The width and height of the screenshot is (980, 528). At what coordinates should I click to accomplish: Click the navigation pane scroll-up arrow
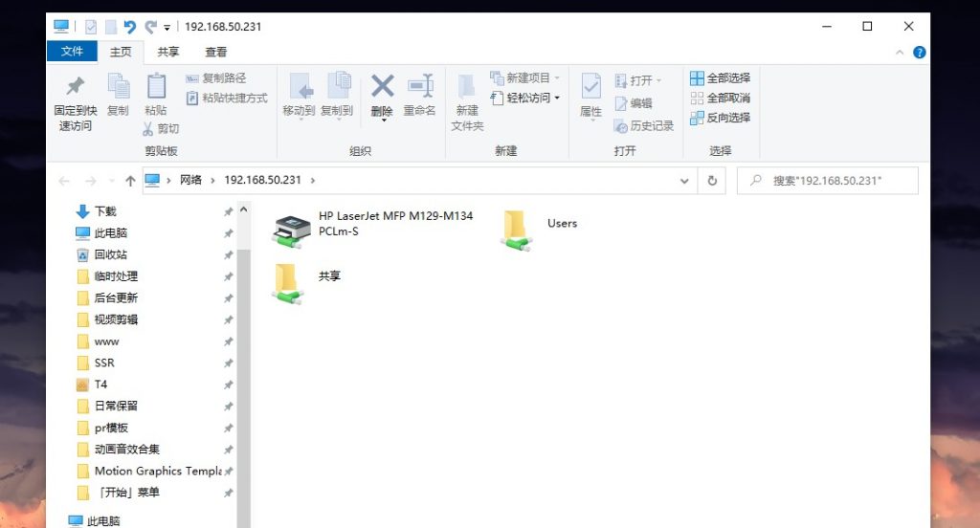pyautogui.click(x=244, y=209)
